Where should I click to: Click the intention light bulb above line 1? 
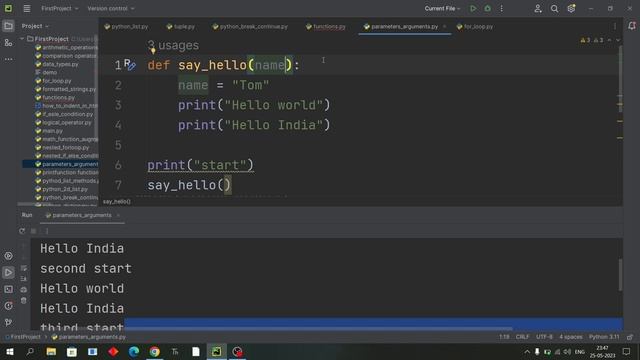point(153,51)
